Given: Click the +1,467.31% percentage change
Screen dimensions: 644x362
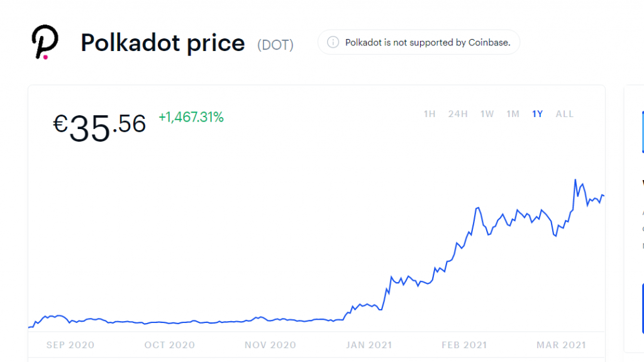Looking at the screenshot, I should (x=191, y=117).
